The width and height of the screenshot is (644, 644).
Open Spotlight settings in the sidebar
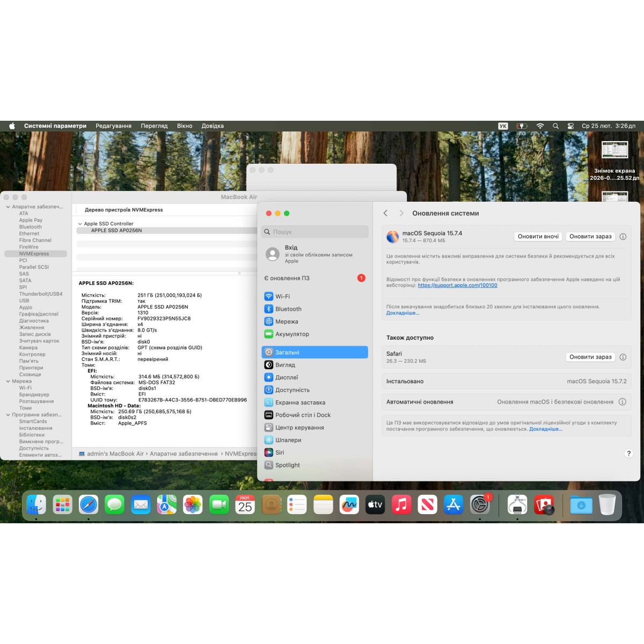(314, 465)
